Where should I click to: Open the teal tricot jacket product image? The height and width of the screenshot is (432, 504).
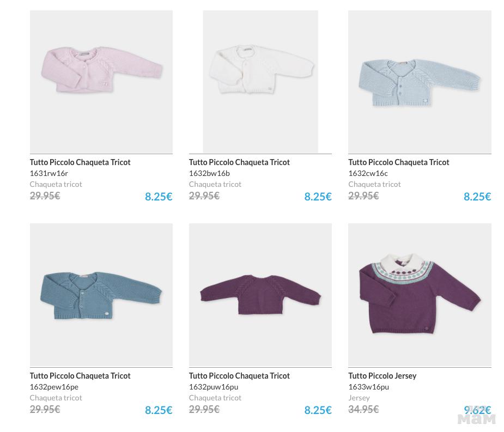pyautogui.click(x=101, y=295)
